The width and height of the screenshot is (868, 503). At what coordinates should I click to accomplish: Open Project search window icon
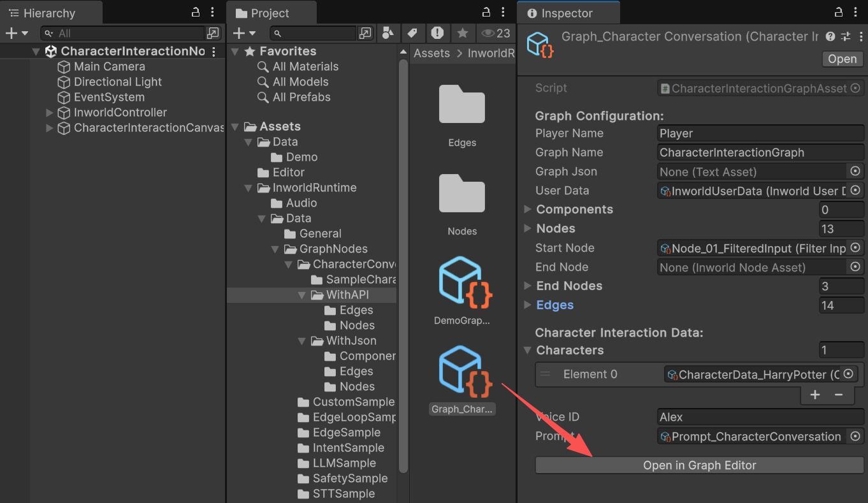point(365,33)
